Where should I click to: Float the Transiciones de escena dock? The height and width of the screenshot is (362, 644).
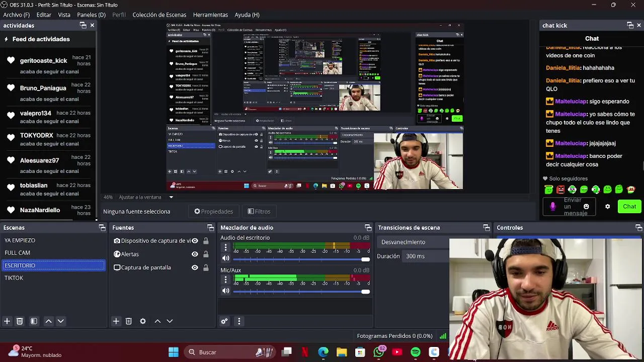[486, 228]
